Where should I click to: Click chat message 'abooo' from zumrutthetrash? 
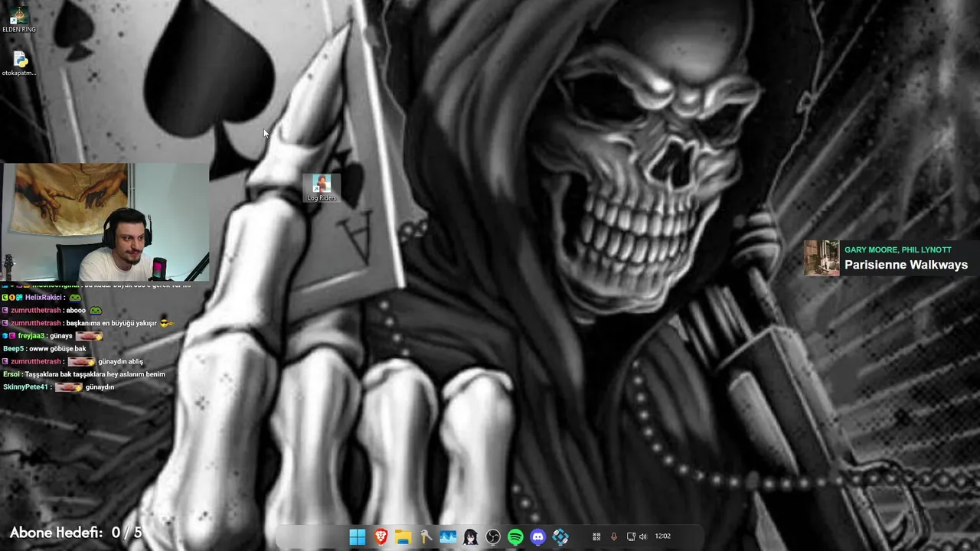point(76,311)
